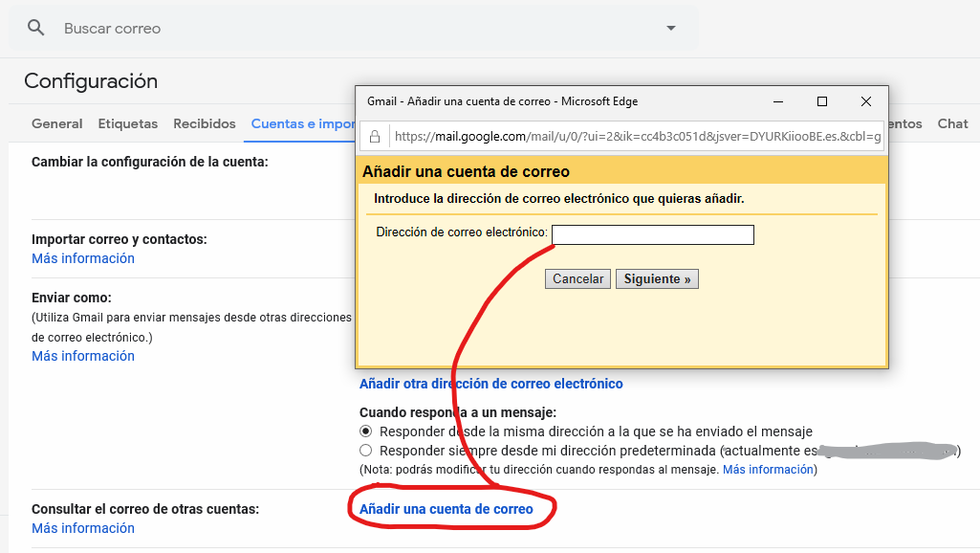
Task: Focus the Buscar correo search field
Action: click(353, 28)
